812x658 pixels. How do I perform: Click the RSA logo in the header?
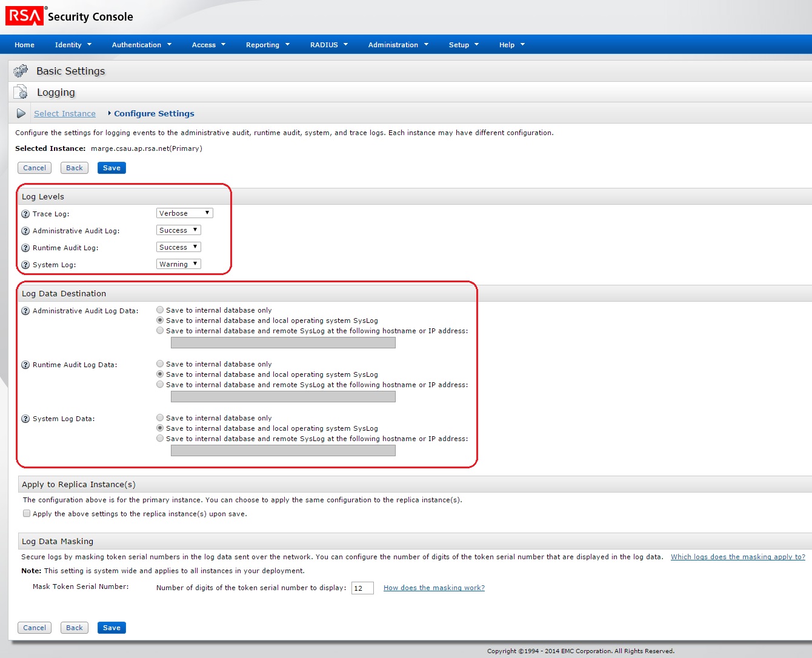[x=24, y=16]
